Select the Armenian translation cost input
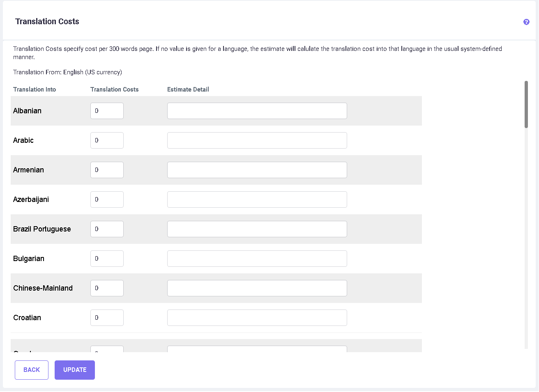Viewport: 539px width, 392px height. coord(107,170)
